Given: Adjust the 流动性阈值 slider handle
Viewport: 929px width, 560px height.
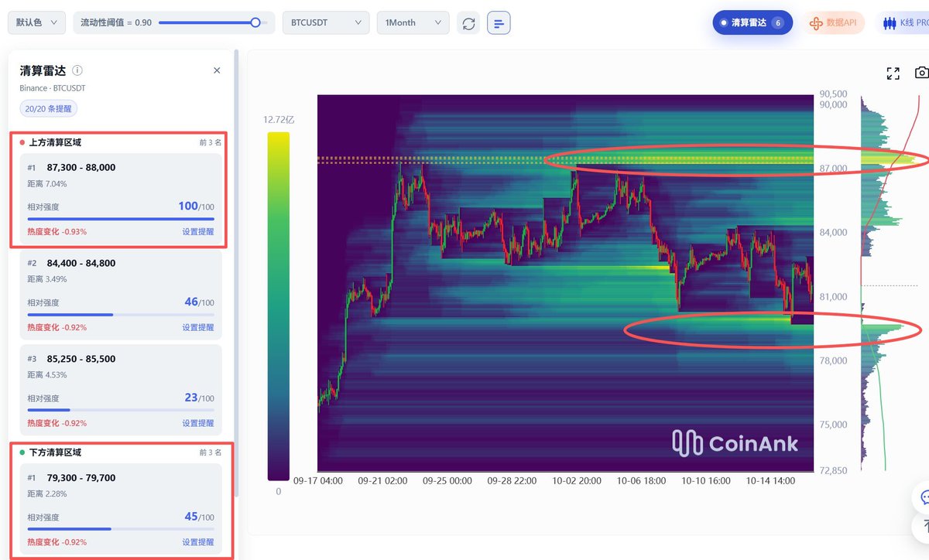Looking at the screenshot, I should coord(255,23).
